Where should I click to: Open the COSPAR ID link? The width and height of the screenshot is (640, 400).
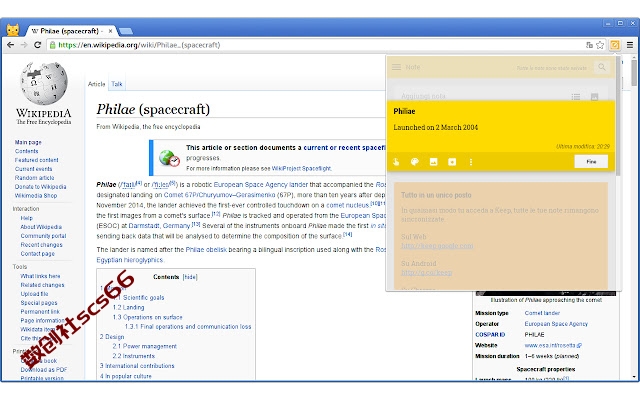tap(490, 335)
